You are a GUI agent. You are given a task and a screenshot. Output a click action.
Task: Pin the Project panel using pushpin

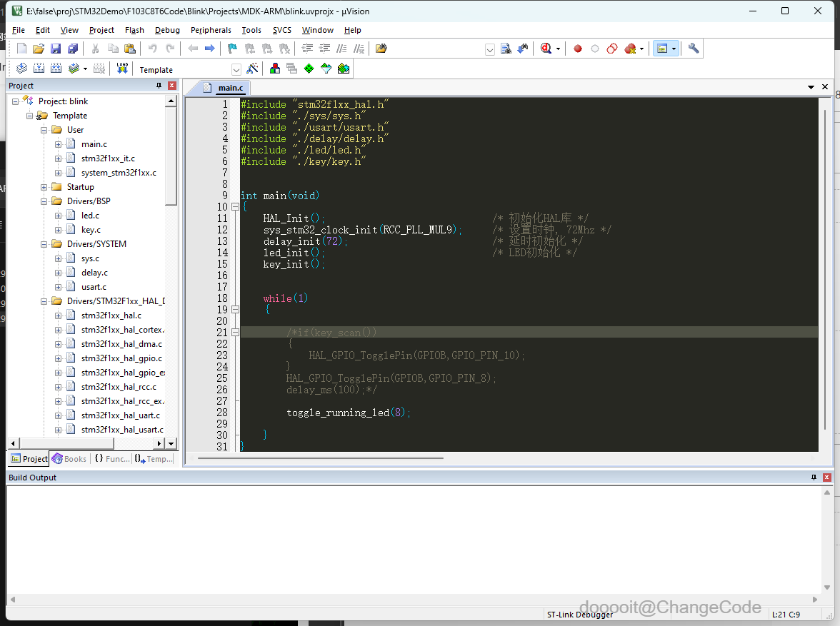tap(159, 86)
